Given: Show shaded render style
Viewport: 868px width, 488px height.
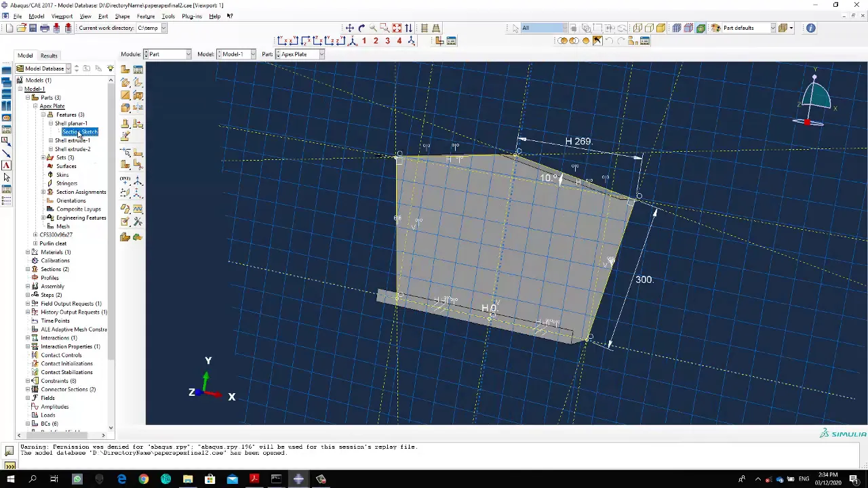Looking at the screenshot, I should pyautogui.click(x=661, y=28).
